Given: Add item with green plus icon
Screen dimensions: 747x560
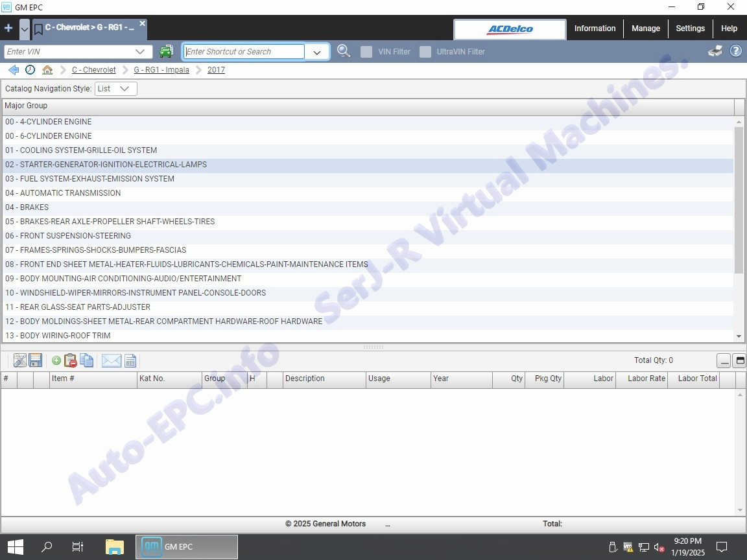Looking at the screenshot, I should (56, 361).
